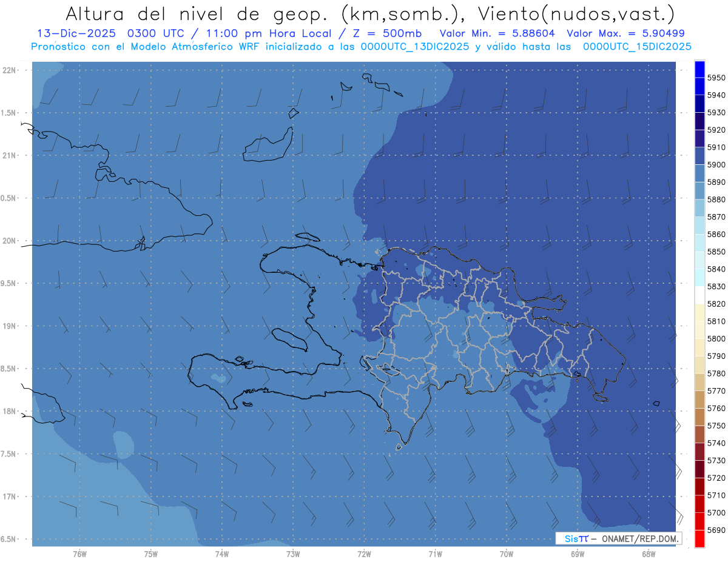728x562 pixels.
Task: Click the '19N' latitude axis label
Action: point(9,326)
